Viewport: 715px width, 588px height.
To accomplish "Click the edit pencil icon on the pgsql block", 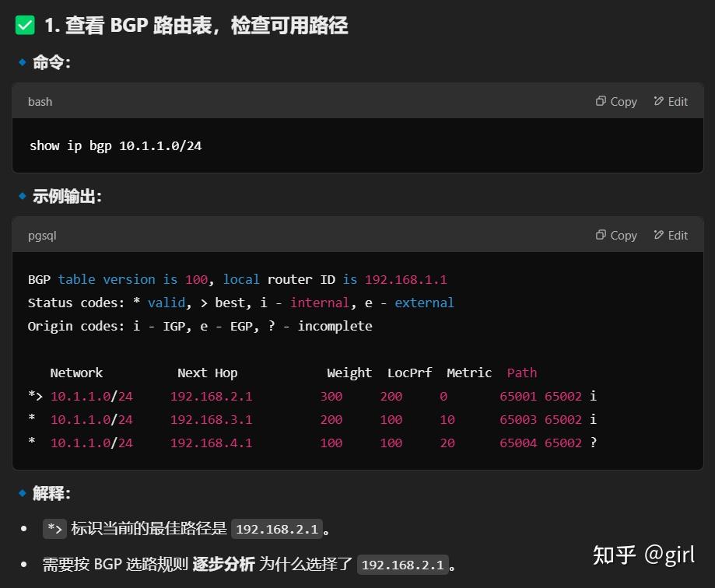I will (x=661, y=235).
